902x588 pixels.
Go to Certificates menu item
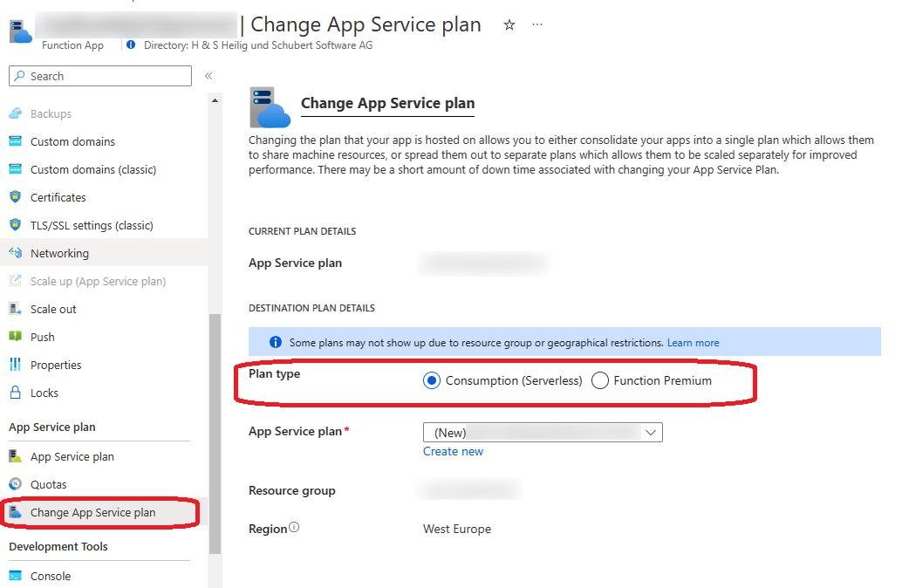[58, 197]
